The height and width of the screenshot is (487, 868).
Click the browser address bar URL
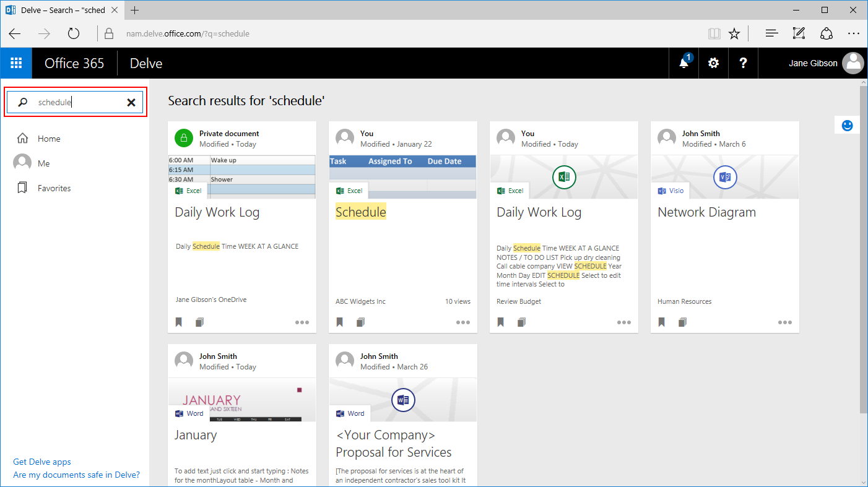coord(188,33)
